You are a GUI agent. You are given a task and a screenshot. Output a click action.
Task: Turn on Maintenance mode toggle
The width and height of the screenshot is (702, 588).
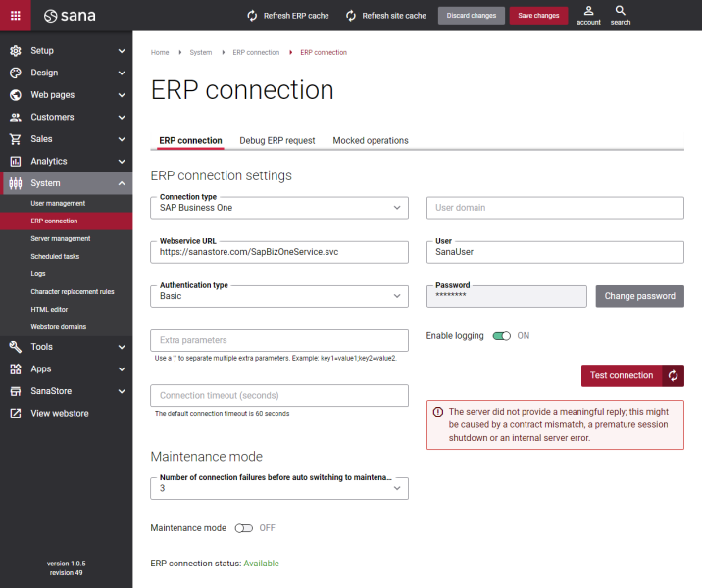pyautogui.click(x=244, y=528)
